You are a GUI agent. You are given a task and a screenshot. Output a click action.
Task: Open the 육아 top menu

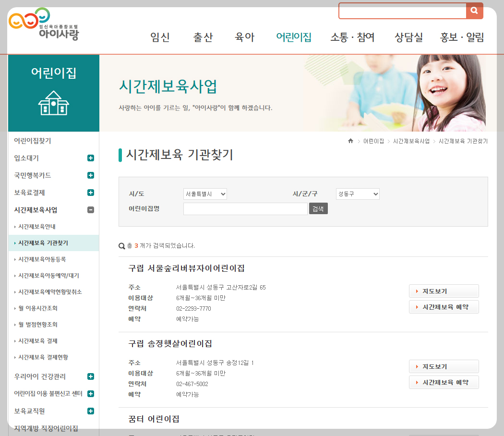coord(245,37)
